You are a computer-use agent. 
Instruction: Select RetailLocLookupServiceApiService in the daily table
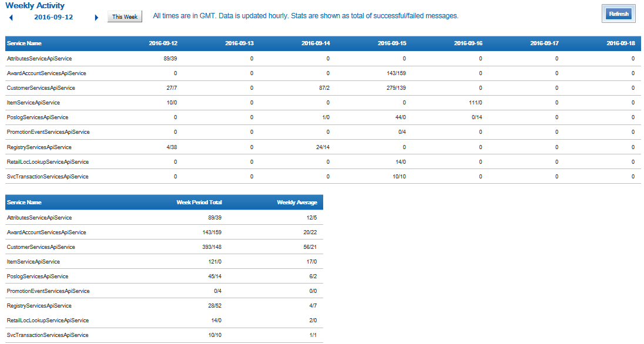[48, 162]
